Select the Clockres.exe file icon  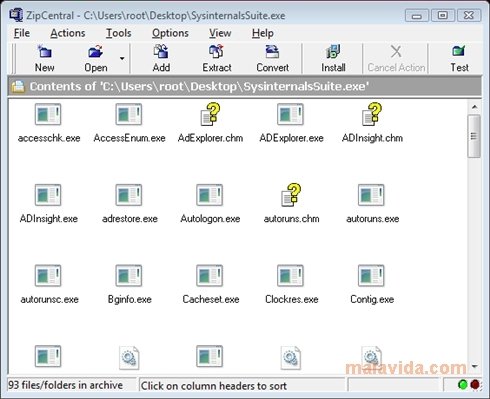point(290,276)
